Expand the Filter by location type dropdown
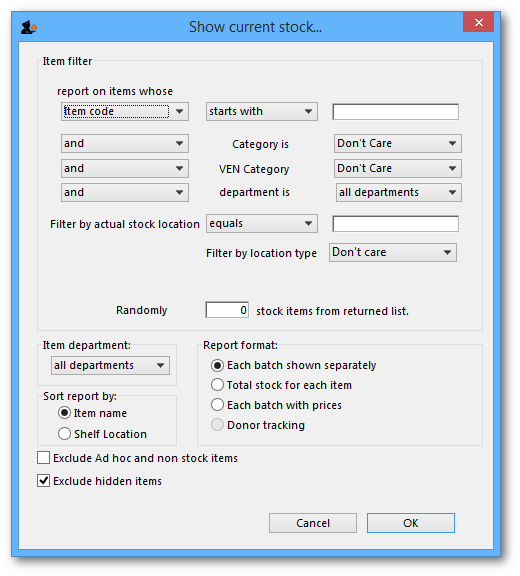 (x=393, y=252)
